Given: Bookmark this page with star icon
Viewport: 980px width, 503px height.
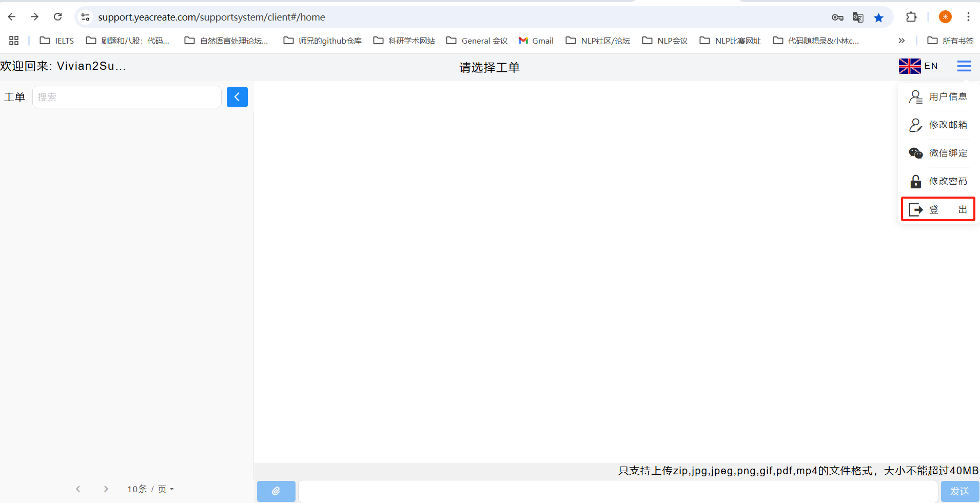Looking at the screenshot, I should point(878,17).
